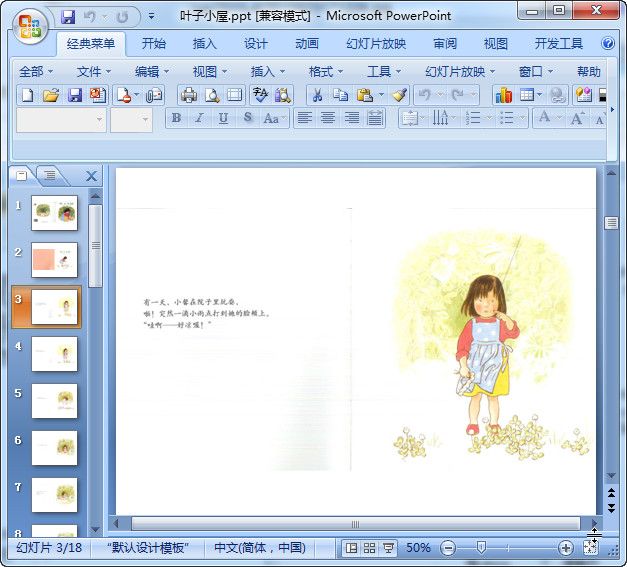Switch to Slide Sorter view
627x567 pixels.
pyautogui.click(x=369, y=548)
